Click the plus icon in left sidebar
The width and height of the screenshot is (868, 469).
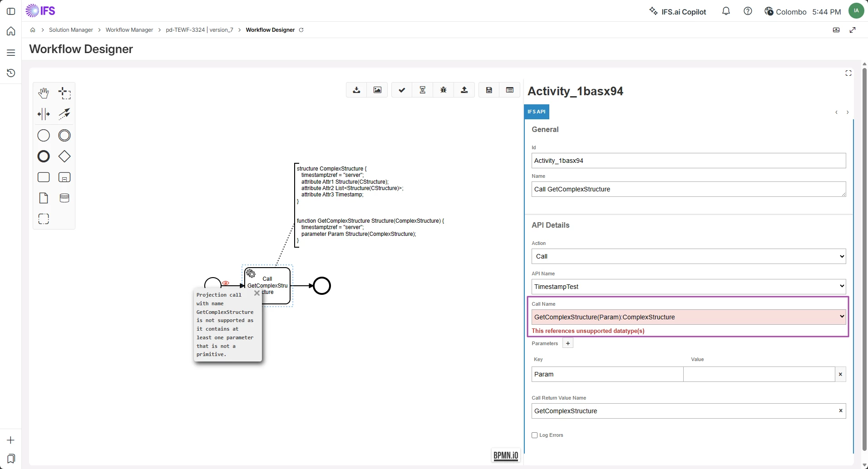pos(11,440)
